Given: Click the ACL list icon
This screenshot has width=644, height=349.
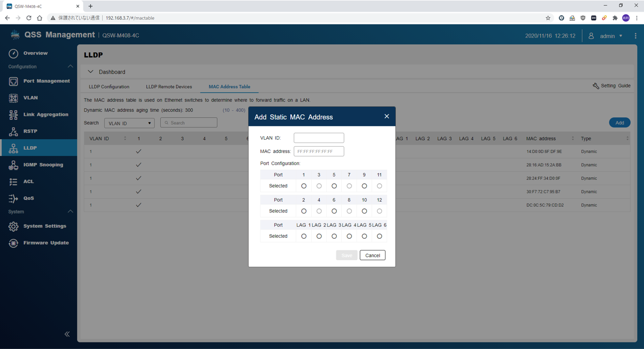Looking at the screenshot, I should (x=13, y=182).
